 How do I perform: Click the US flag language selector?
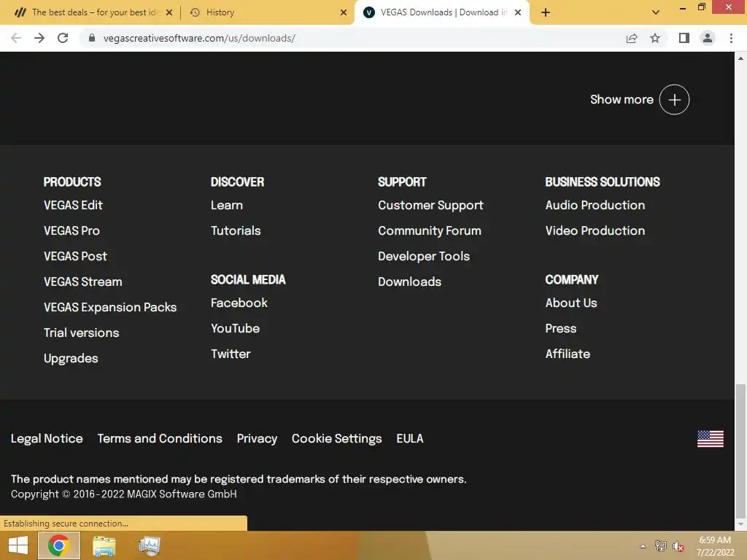711,438
